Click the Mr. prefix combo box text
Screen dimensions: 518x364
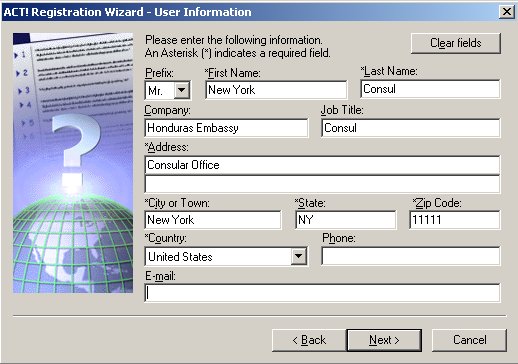click(160, 90)
